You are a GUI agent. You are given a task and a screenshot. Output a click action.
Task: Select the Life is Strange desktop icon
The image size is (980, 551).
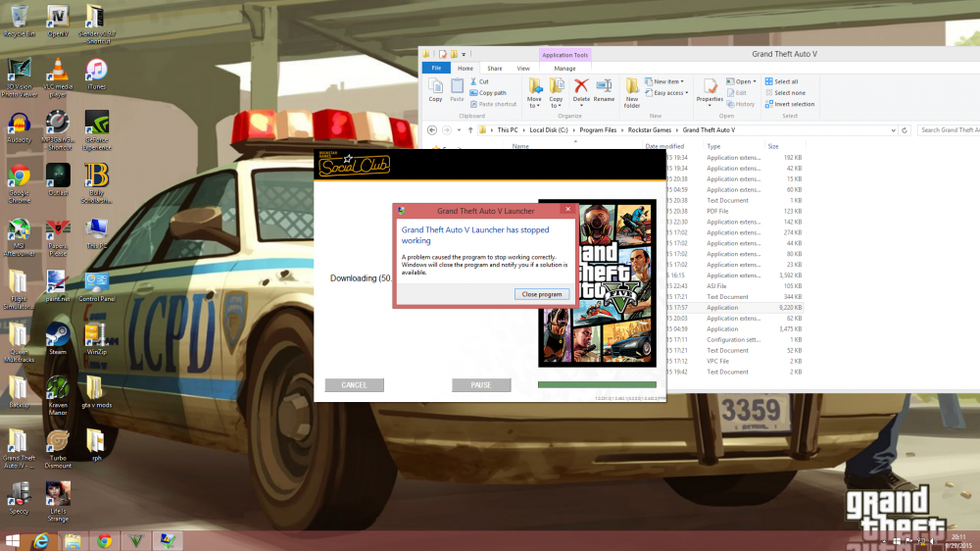point(58,502)
